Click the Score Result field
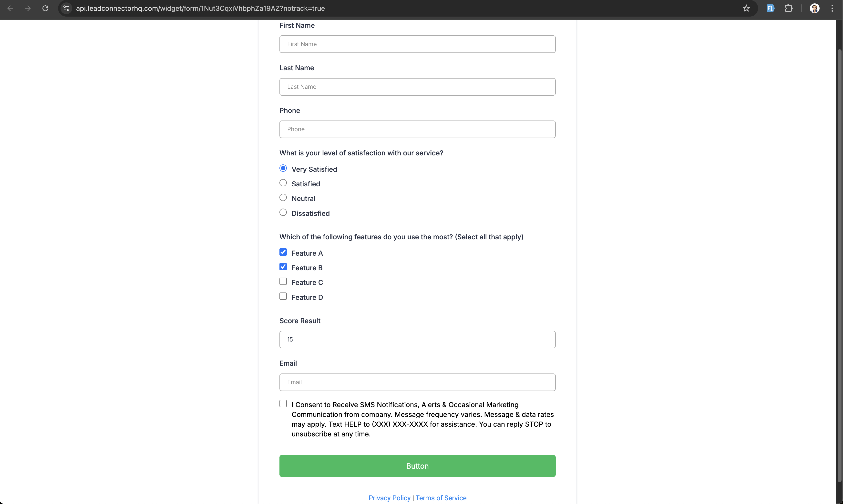 tap(417, 340)
